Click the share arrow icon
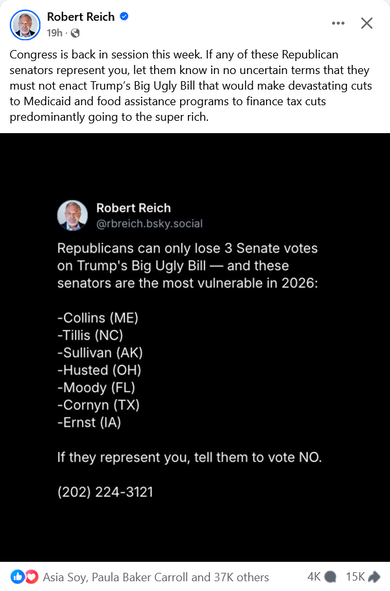390x591 pixels. (374, 576)
